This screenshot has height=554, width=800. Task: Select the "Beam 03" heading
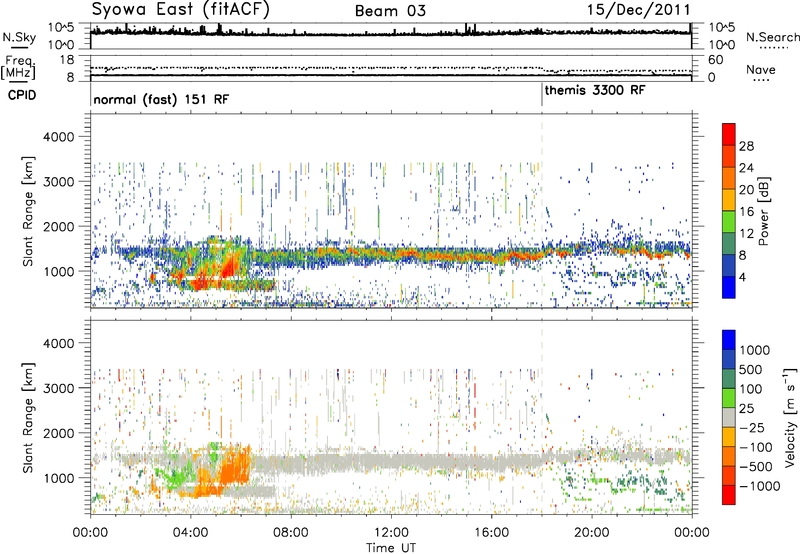click(x=390, y=11)
